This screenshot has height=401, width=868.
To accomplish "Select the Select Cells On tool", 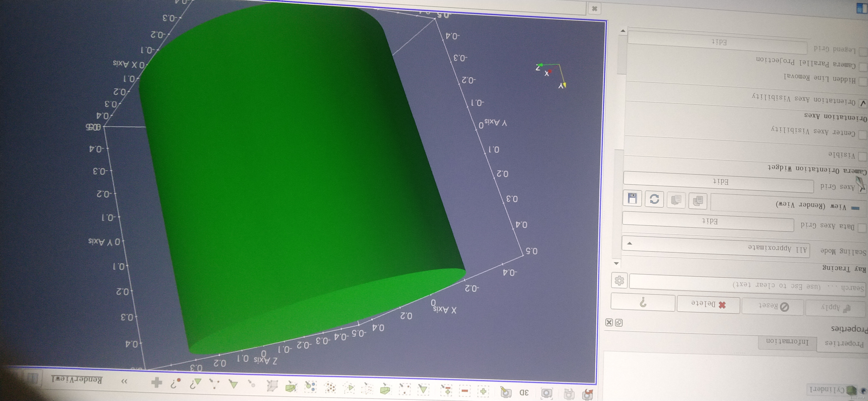I will 423,390.
